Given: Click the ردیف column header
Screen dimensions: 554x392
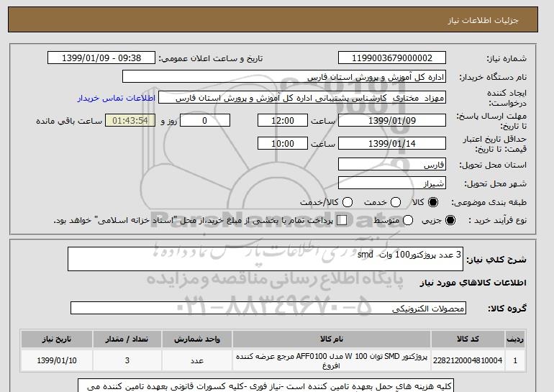Looking at the screenshot, I should pos(515,339).
